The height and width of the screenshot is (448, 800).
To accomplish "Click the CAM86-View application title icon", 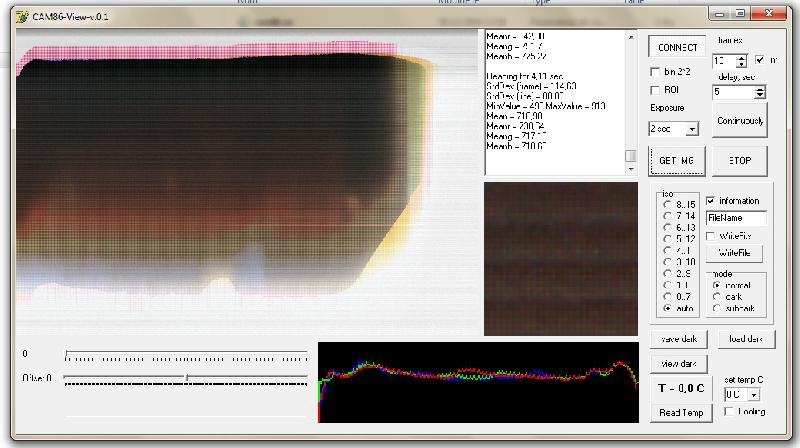I will [x=21, y=17].
